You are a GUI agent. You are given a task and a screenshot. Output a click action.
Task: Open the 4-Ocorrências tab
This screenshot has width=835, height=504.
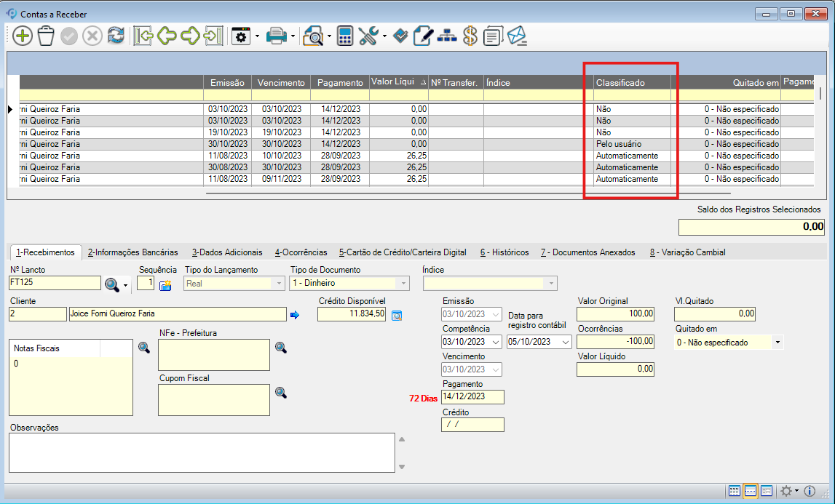click(301, 252)
